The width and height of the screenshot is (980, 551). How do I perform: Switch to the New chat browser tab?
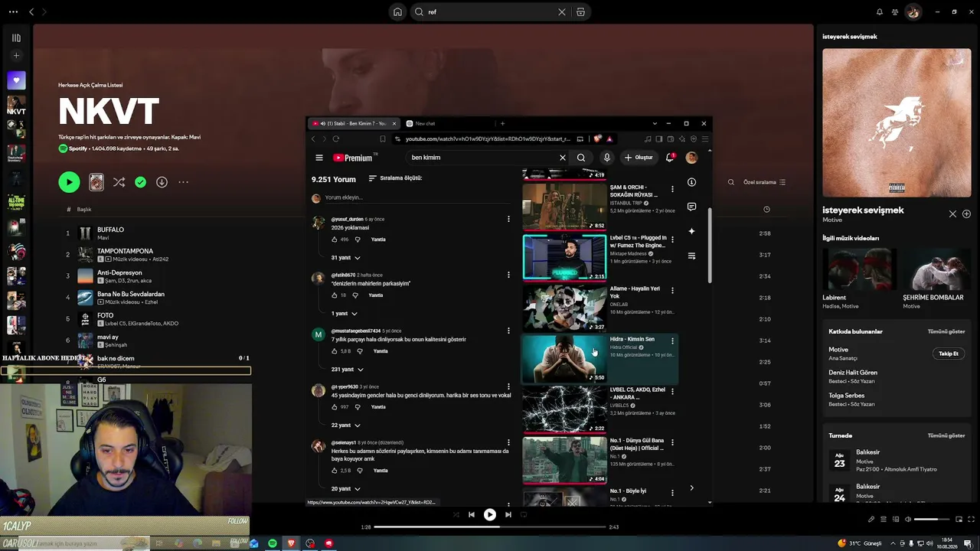coord(448,123)
